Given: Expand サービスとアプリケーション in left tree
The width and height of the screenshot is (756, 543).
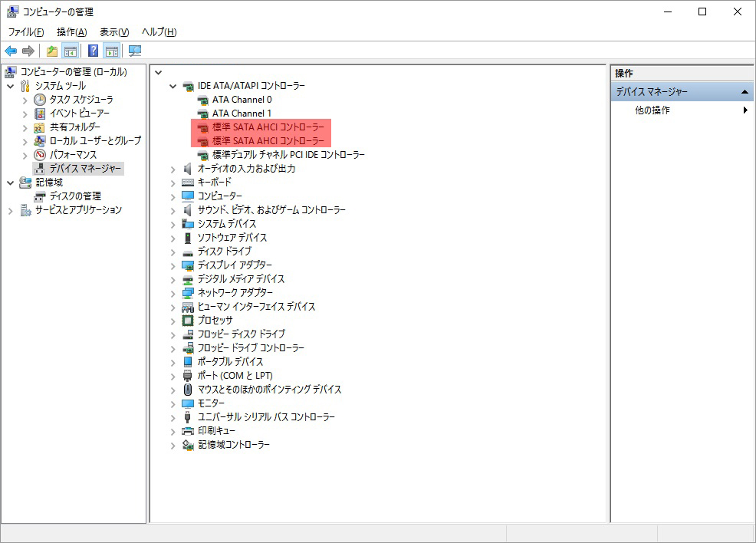Looking at the screenshot, I should 11,211.
